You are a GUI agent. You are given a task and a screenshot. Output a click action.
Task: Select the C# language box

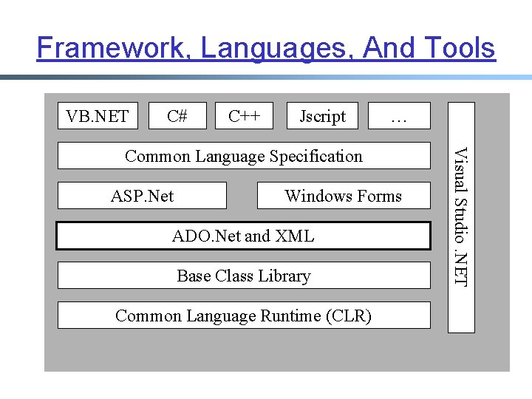coord(177,116)
